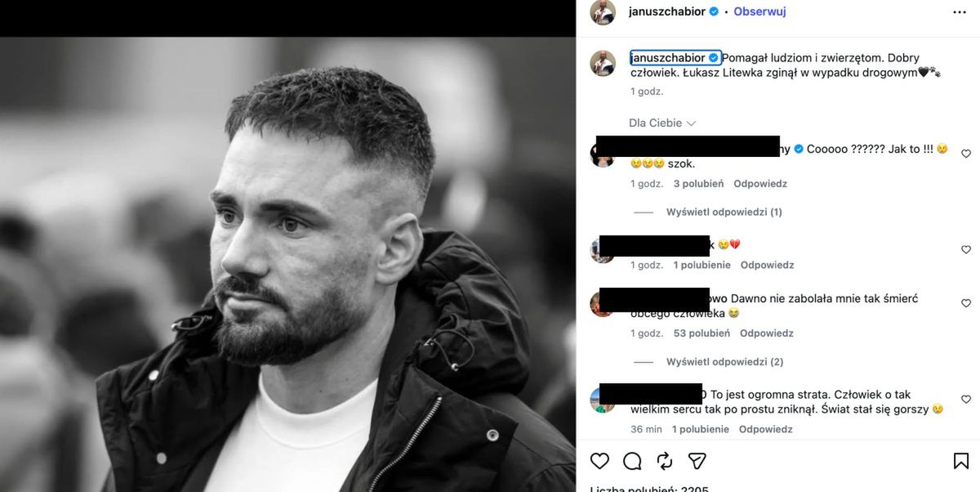Reply to the 'Dawno nie zabolała' comment
Screen dimensions: 980x492
[767, 333]
